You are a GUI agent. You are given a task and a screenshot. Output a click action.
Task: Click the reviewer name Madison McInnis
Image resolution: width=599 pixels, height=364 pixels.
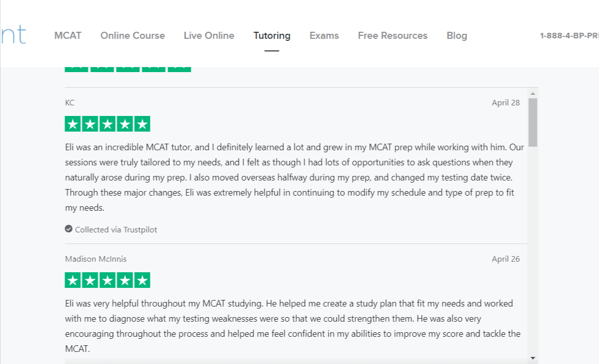(x=96, y=259)
